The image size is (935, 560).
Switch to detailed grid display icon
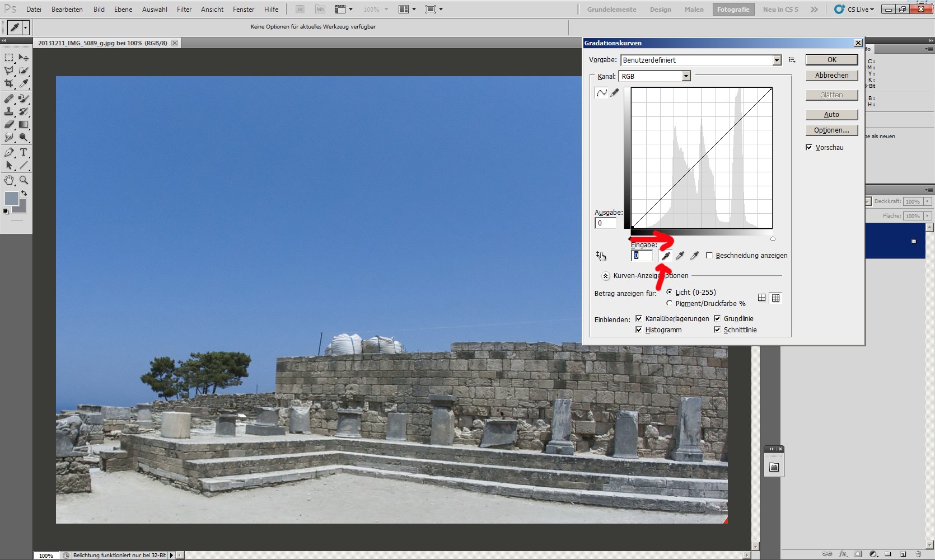775,298
